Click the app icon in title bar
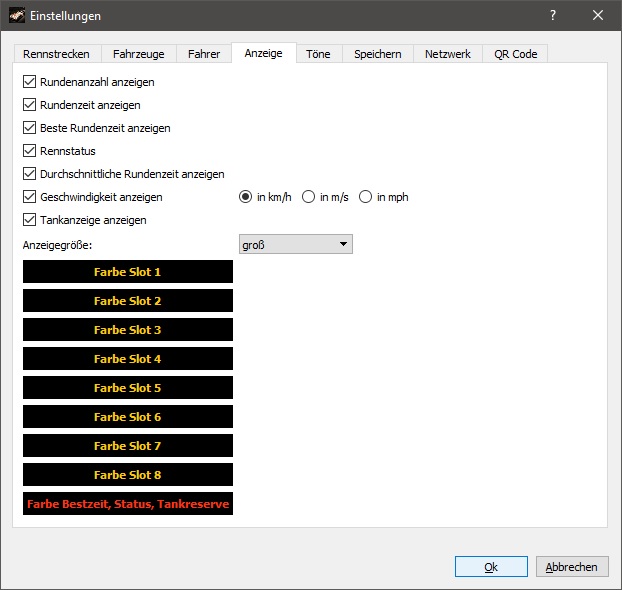This screenshot has width=622, height=590. tap(18, 16)
